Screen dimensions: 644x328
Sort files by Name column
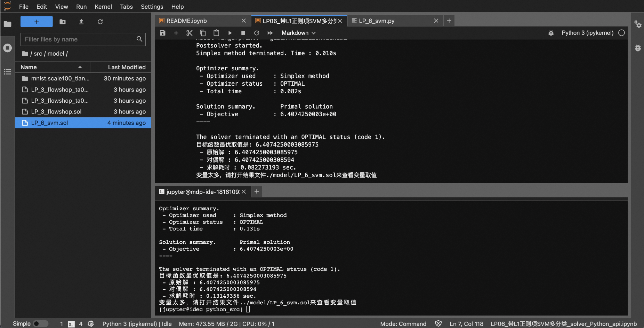pyautogui.click(x=52, y=67)
